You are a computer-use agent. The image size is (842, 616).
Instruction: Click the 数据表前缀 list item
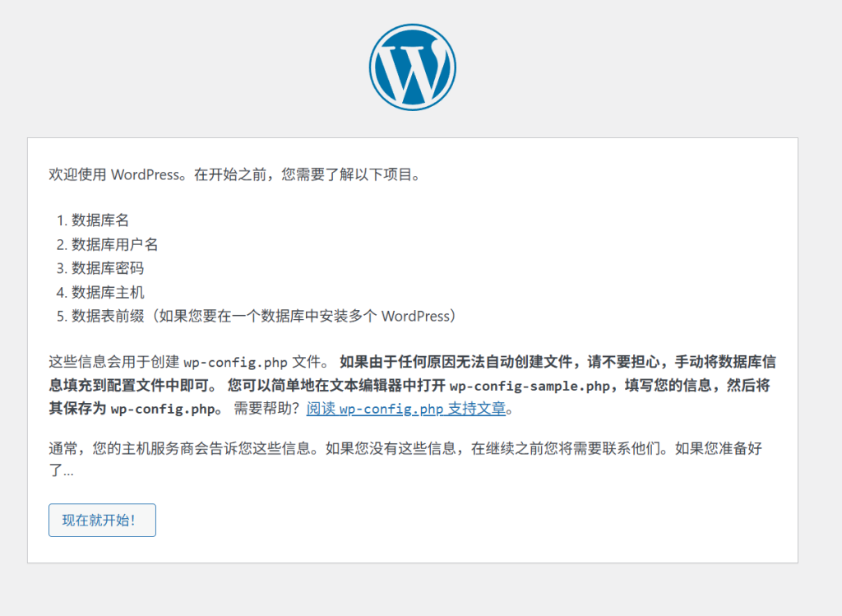(x=263, y=316)
